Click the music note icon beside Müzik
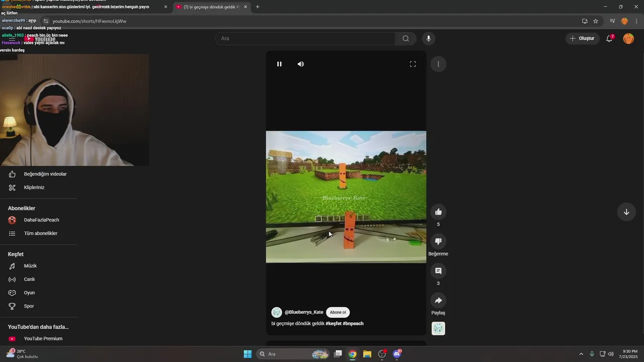The height and width of the screenshot is (362, 644). 12,266
